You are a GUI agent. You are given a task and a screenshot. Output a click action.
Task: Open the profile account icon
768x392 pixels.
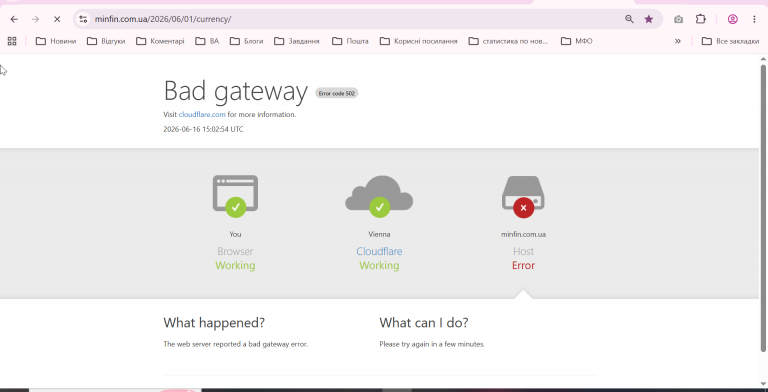click(x=733, y=19)
